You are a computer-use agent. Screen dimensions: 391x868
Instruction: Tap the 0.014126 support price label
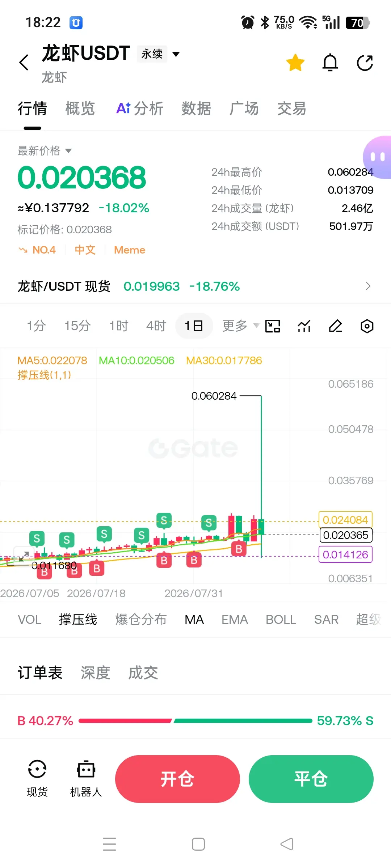pyautogui.click(x=345, y=554)
